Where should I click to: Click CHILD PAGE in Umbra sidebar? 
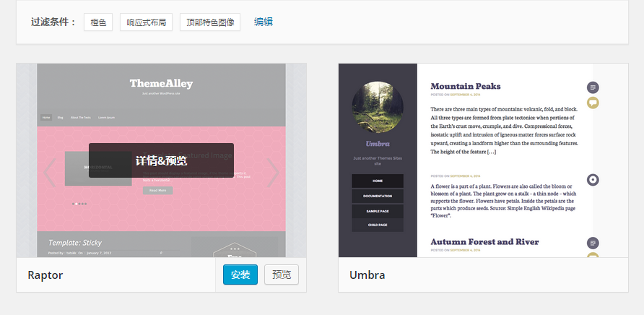tap(378, 225)
